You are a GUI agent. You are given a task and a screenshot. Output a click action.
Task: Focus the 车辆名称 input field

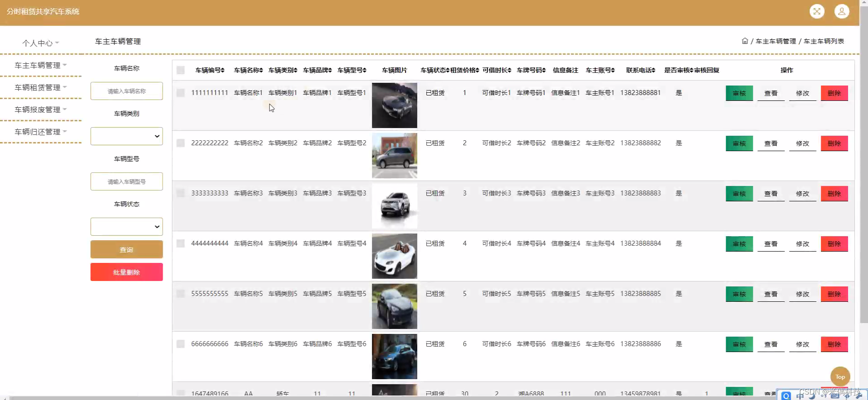click(127, 91)
